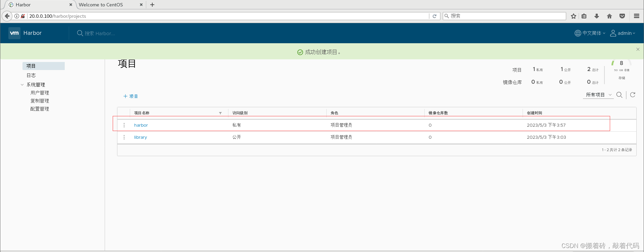The image size is (644, 252).
Task: Click the admin user avatar icon
Action: click(x=613, y=33)
